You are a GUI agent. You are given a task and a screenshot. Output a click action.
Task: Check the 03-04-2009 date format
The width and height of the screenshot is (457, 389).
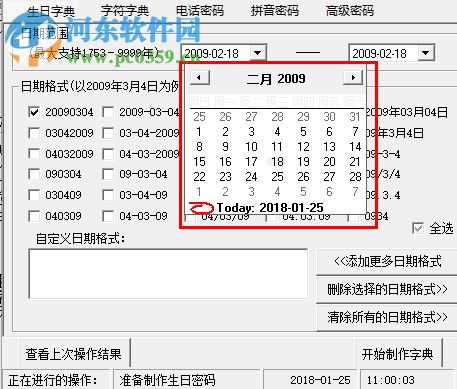(108, 133)
